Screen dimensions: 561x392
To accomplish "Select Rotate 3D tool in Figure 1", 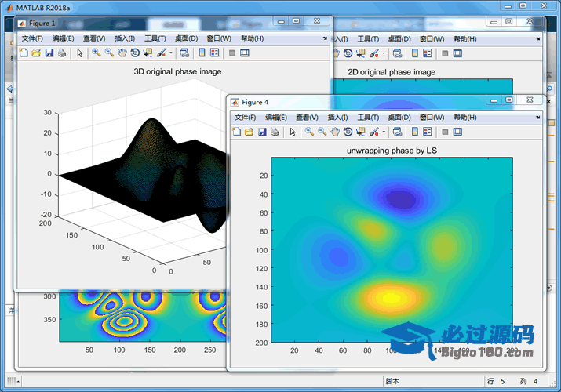I will [x=135, y=53].
